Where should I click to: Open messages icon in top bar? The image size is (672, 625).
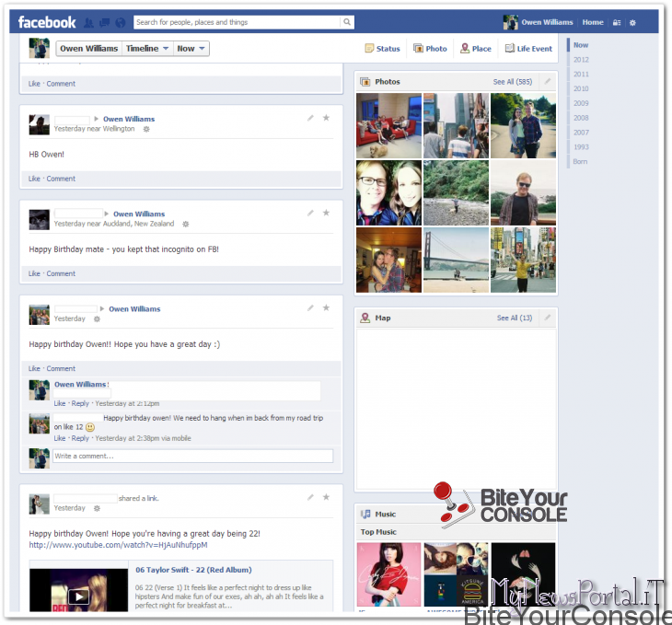(105, 23)
